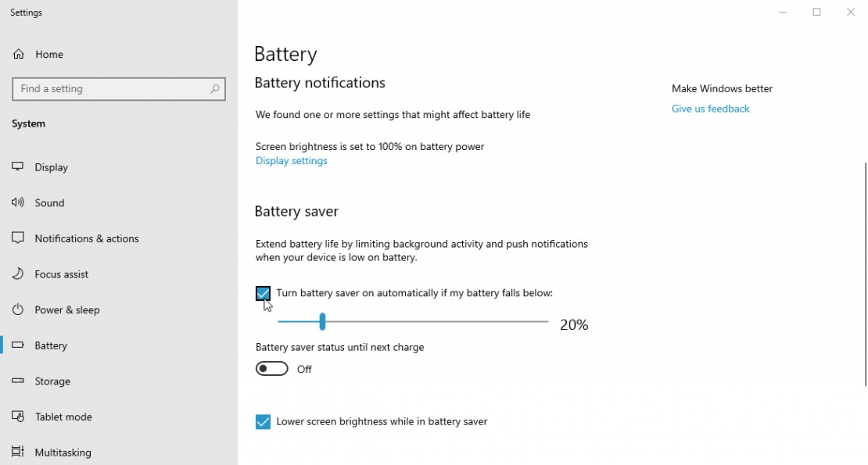Uncheck lower screen brightness while in battery saver

[x=263, y=421]
